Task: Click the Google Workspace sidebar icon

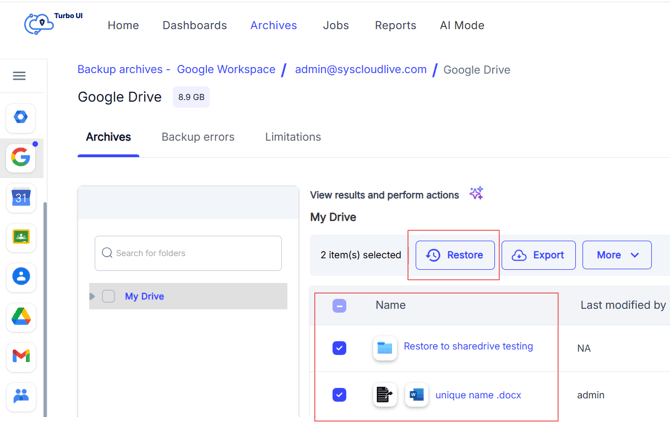Action: click(x=21, y=157)
